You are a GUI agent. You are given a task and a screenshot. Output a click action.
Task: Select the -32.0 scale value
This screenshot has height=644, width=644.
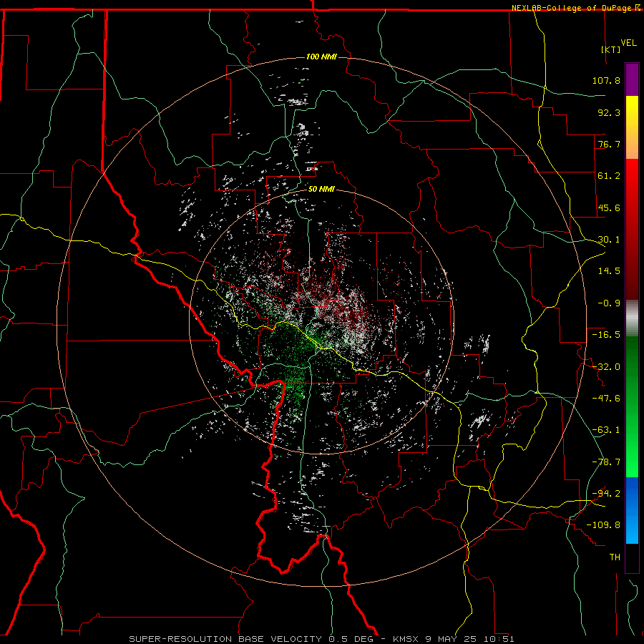[606, 367]
